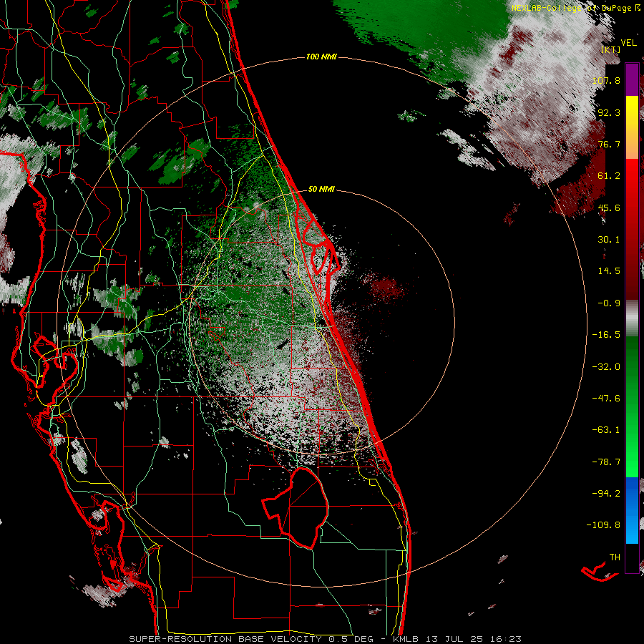Click the 92.3 value on the velocity scale
This screenshot has height=644, width=644.
[x=609, y=112]
